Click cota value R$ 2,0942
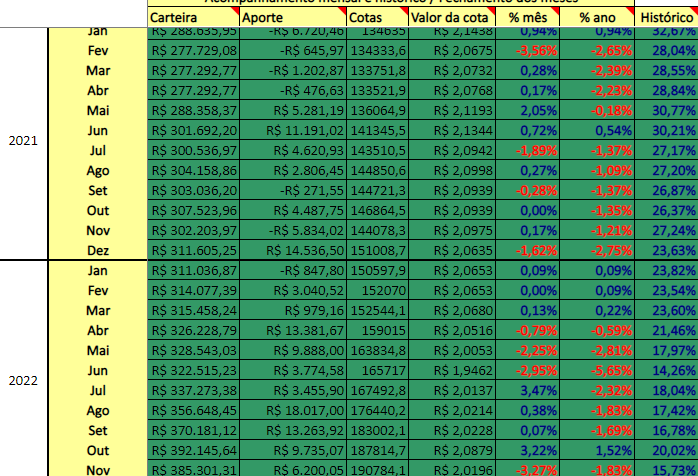The width and height of the screenshot is (698, 476). point(452,151)
